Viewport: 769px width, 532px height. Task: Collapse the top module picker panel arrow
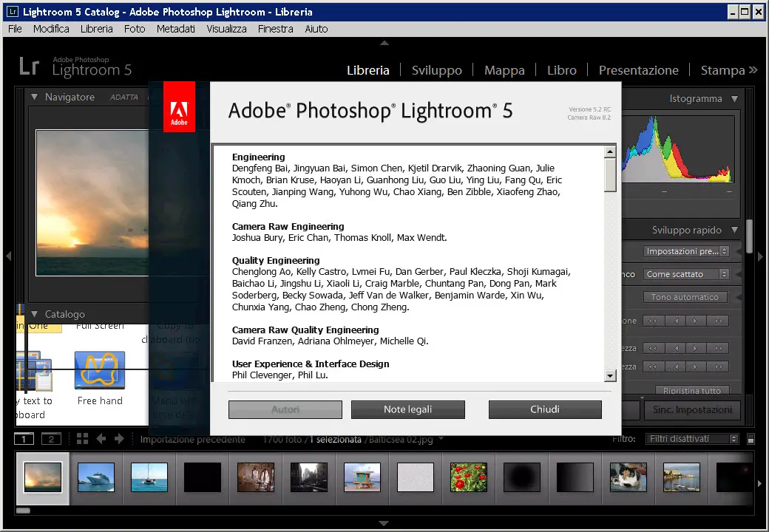tap(384, 43)
